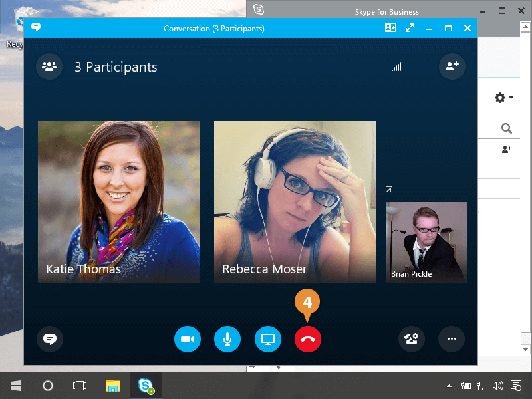Check the network signal strength indicator
Image resolution: width=532 pixels, height=399 pixels.
[396, 67]
